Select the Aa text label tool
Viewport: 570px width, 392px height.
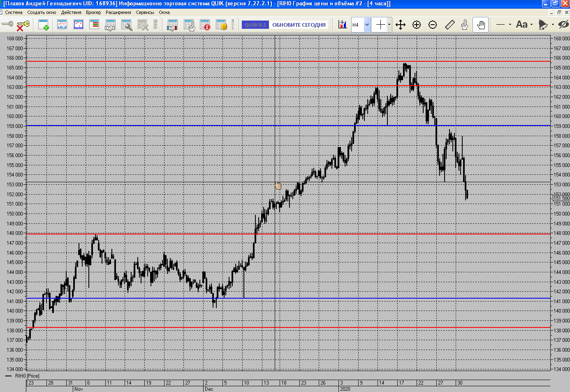[521, 25]
